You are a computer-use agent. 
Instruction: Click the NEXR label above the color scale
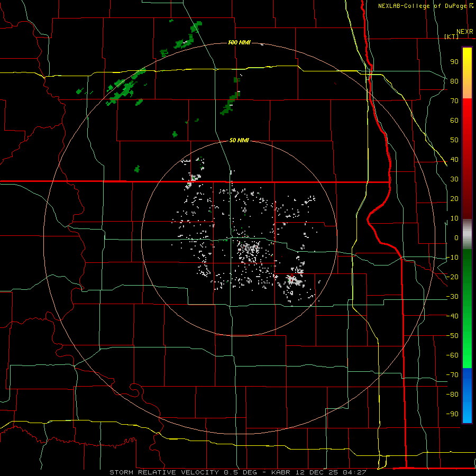coord(465,32)
